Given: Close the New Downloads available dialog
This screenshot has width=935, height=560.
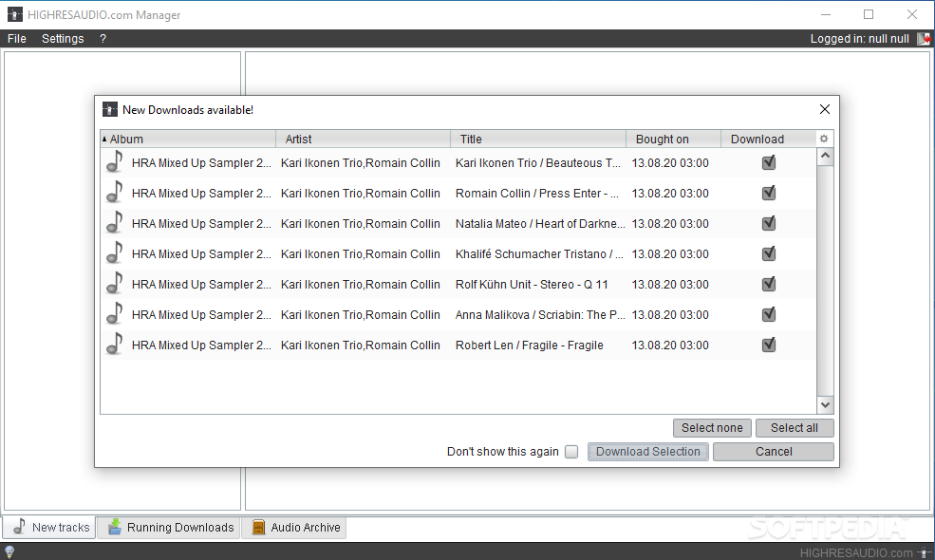Looking at the screenshot, I should [x=825, y=109].
